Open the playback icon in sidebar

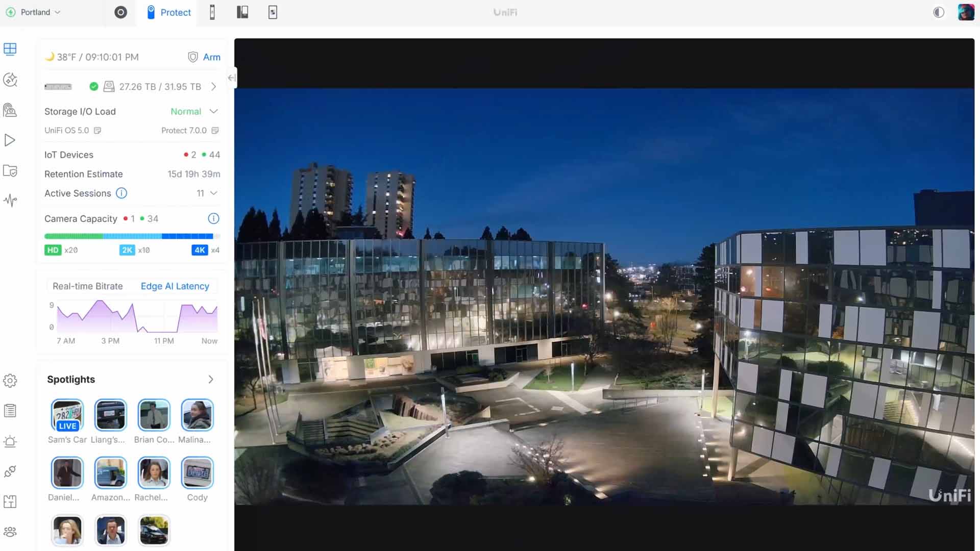click(10, 140)
